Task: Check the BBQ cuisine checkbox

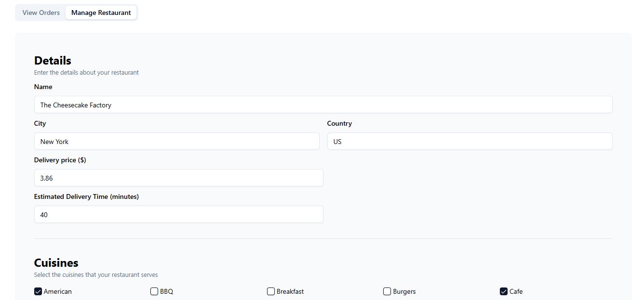Action: (x=154, y=291)
